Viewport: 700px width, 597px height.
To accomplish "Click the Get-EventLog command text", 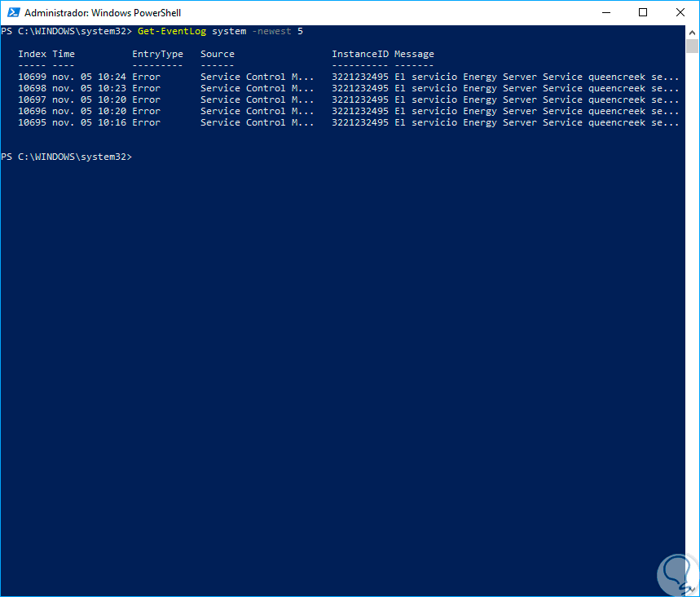I will (x=172, y=31).
